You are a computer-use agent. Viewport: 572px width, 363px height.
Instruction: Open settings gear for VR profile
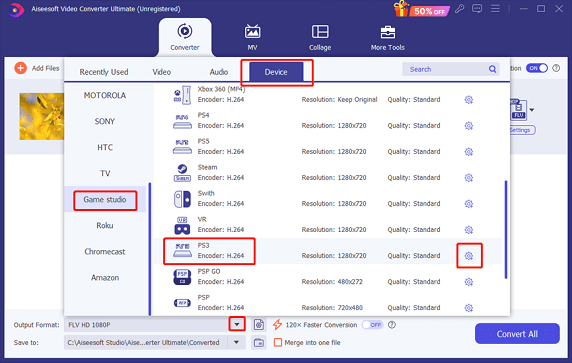coord(469,230)
